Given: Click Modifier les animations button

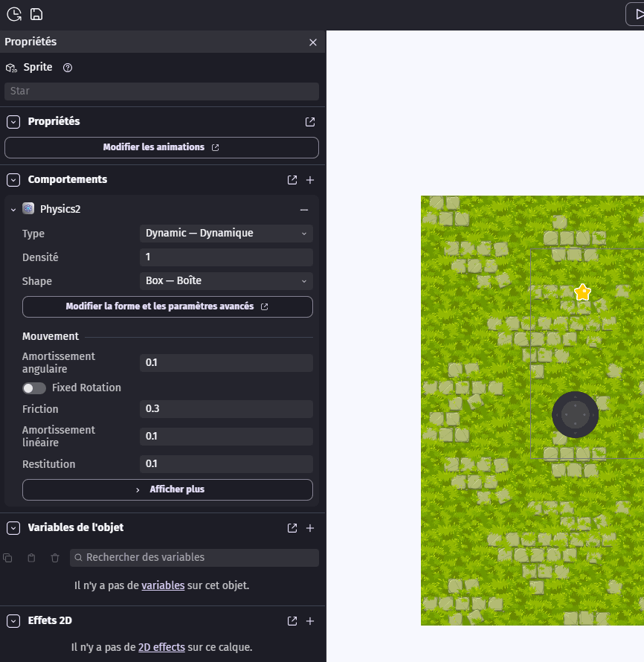Looking at the screenshot, I should click(161, 147).
